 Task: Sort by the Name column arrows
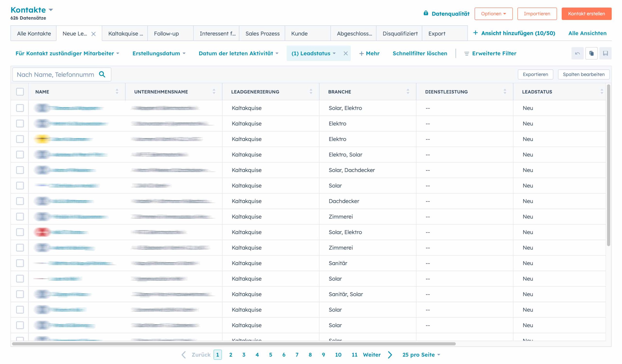117,92
